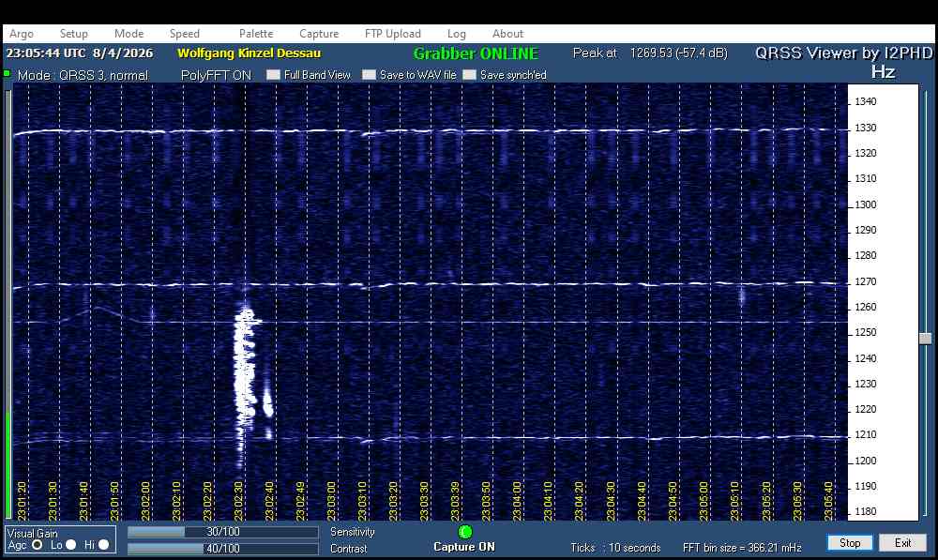Viewport: 938px width, 560px height.
Task: Click the 23:02:30 time tick label
Action: (x=238, y=501)
